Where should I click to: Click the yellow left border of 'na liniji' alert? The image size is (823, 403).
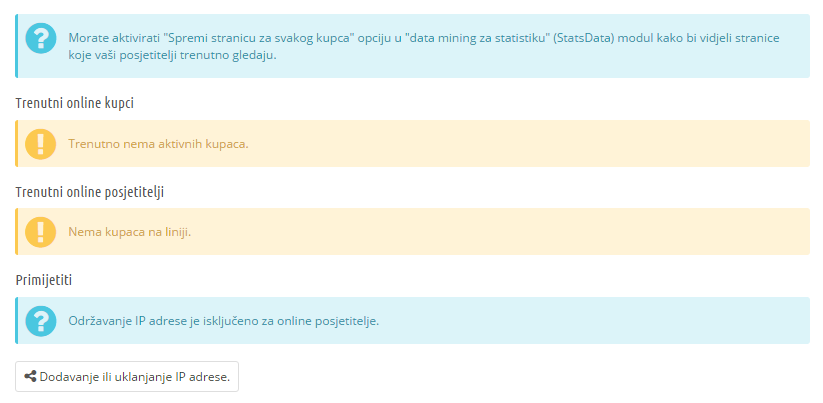click(x=16, y=232)
